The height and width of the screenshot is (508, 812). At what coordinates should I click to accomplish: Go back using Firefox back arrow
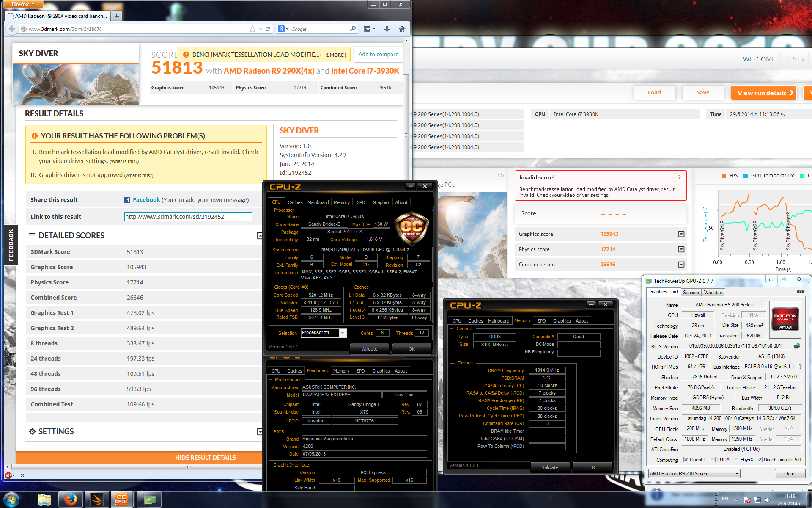coord(12,29)
